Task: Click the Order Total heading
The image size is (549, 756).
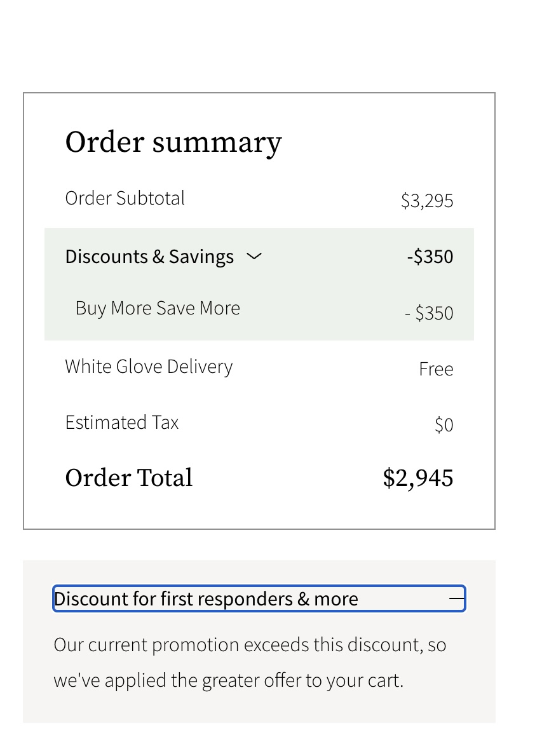Action: 128,477
